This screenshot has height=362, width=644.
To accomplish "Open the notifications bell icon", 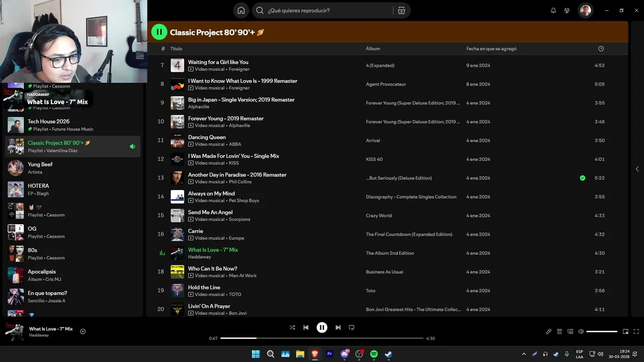I will tap(553, 10).
